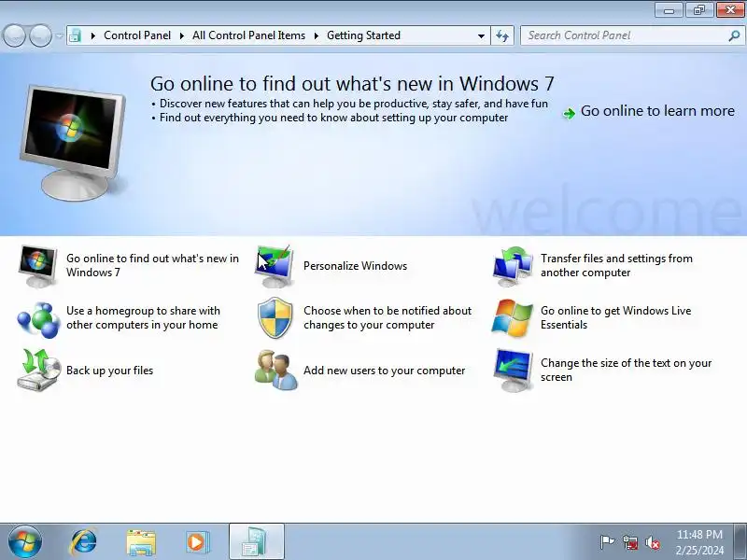Select Control Panel in the breadcrumb
This screenshot has width=747, height=560.
pyautogui.click(x=137, y=35)
